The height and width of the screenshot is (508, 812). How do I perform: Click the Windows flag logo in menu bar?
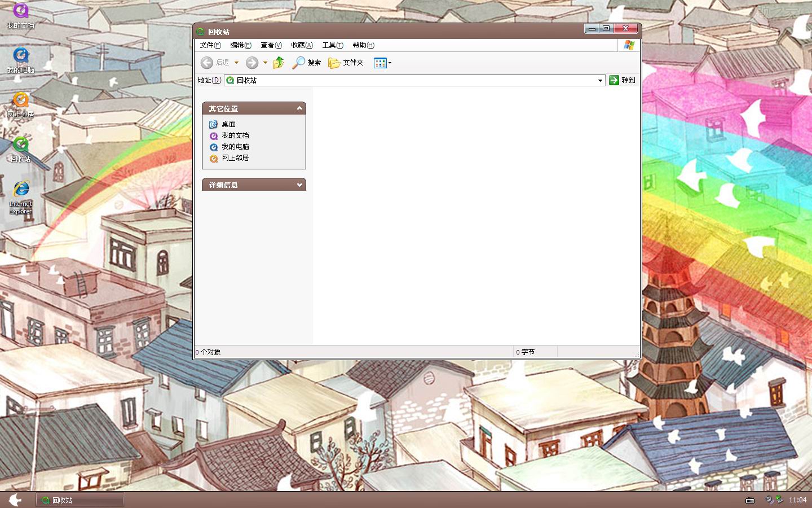tap(629, 45)
